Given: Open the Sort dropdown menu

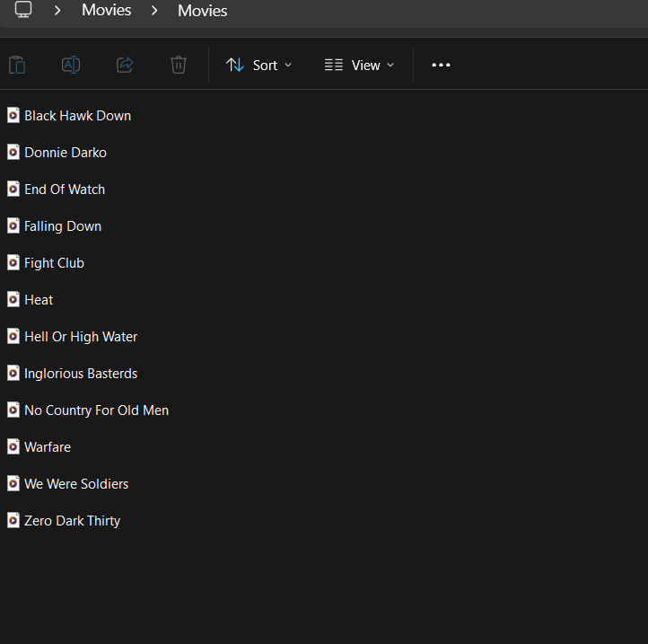Looking at the screenshot, I should click(259, 65).
